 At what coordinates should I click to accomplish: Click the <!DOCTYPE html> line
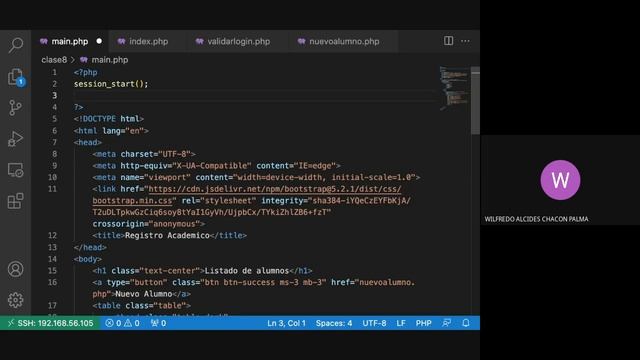coord(109,119)
